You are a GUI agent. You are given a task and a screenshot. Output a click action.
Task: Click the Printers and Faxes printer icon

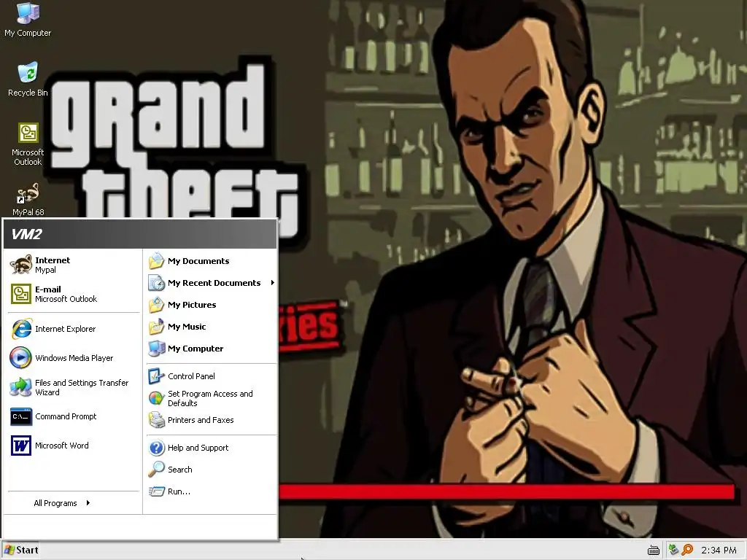(x=156, y=420)
